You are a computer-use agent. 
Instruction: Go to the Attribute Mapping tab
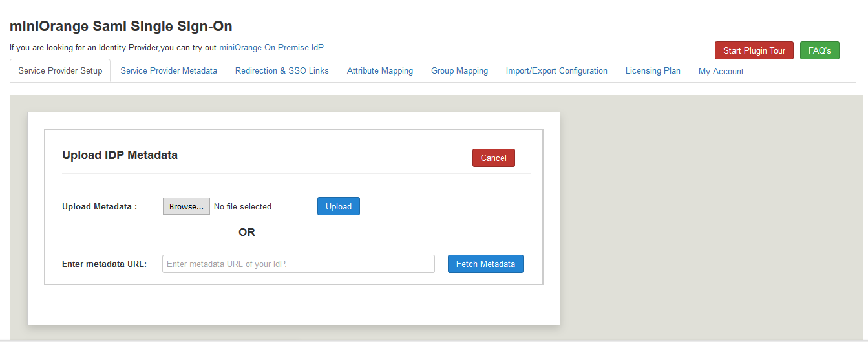click(380, 71)
